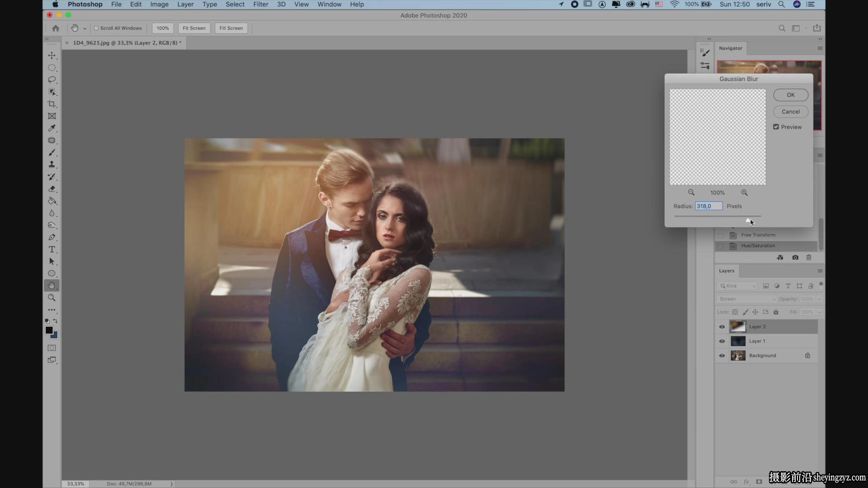Select the Brush tool

[52, 152]
